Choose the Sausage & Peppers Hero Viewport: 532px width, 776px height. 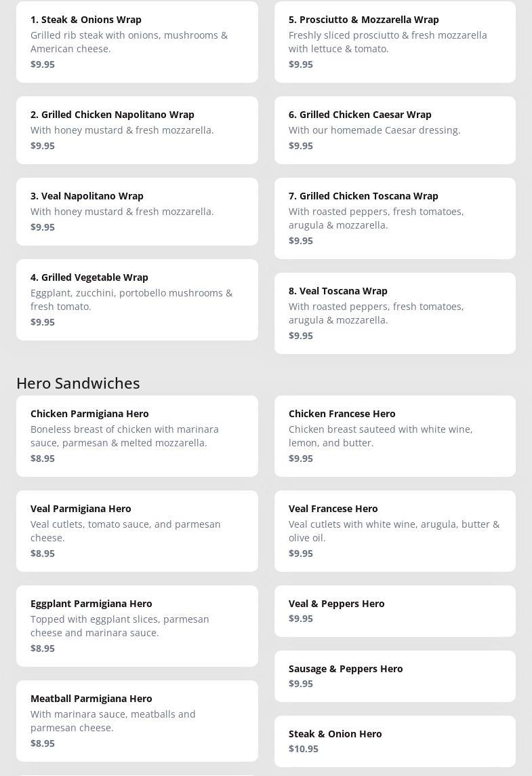(x=394, y=676)
